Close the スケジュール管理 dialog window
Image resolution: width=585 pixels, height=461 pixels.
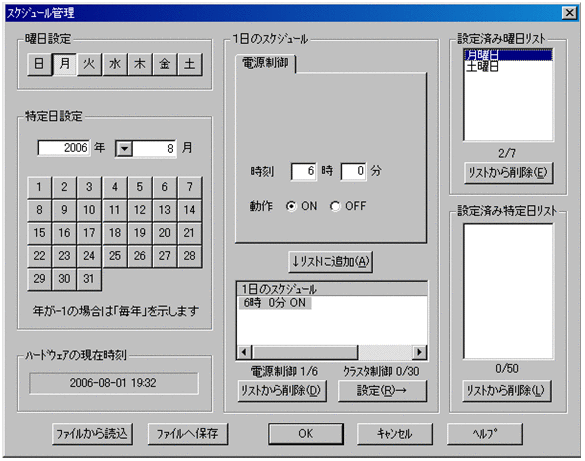coord(570,13)
